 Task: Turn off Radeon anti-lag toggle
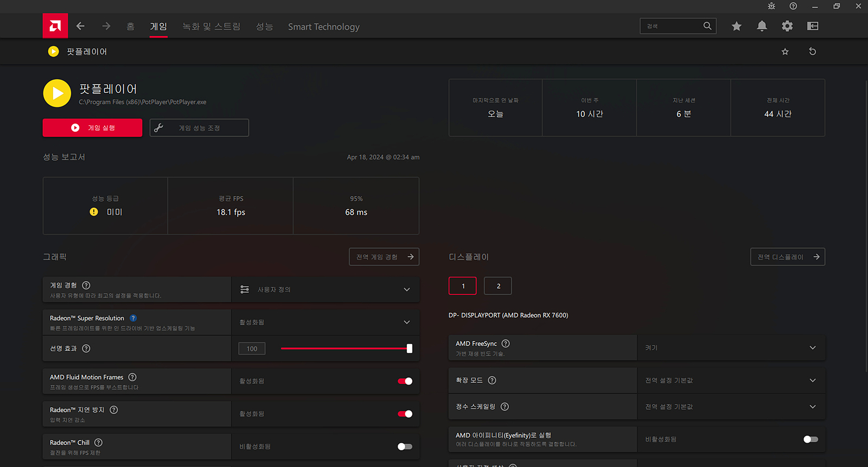point(405,414)
